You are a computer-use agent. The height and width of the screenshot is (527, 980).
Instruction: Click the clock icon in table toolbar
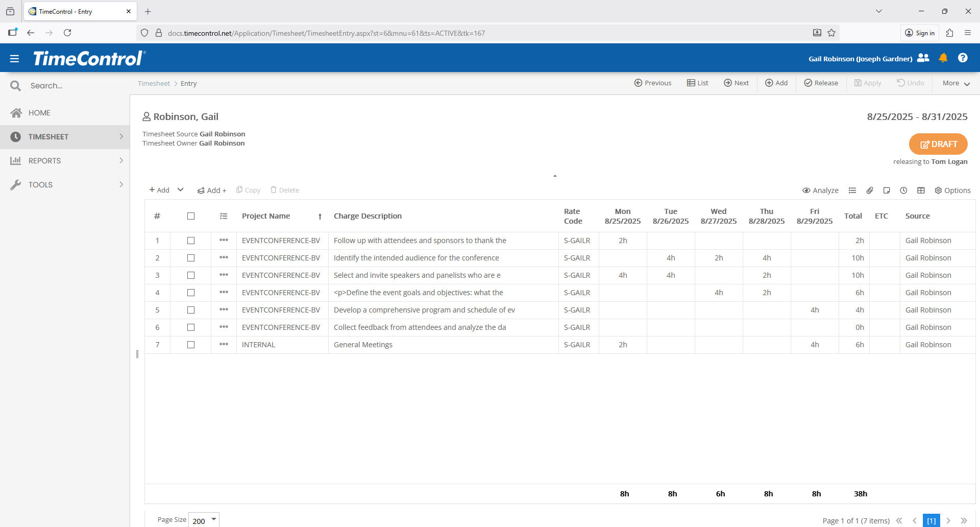point(903,190)
